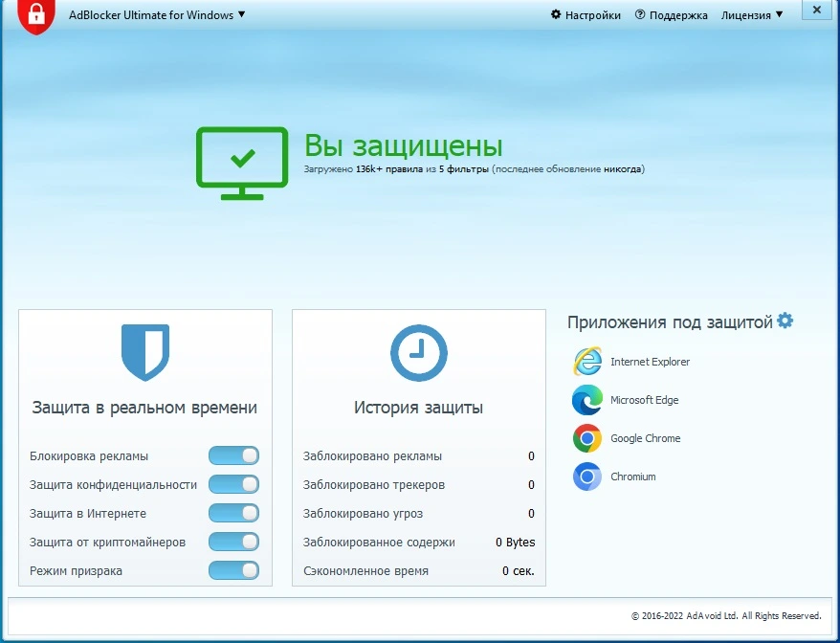
Task: Click the История защиты heading
Action: (x=418, y=408)
